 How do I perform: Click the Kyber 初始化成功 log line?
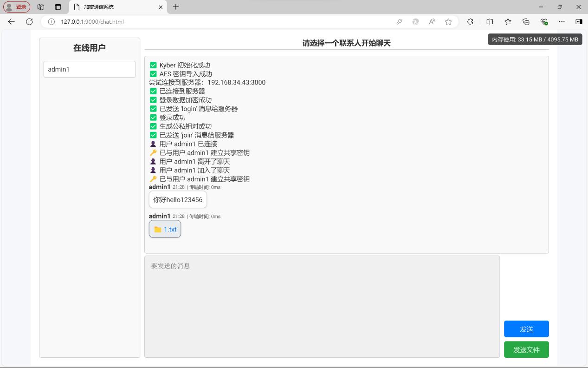180,65
